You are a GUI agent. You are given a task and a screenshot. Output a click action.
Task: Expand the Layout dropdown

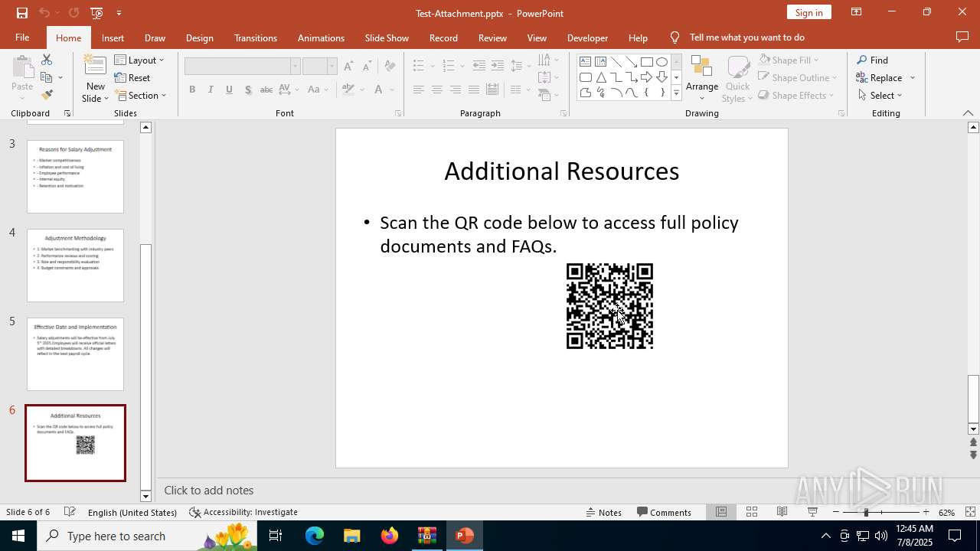tap(139, 60)
